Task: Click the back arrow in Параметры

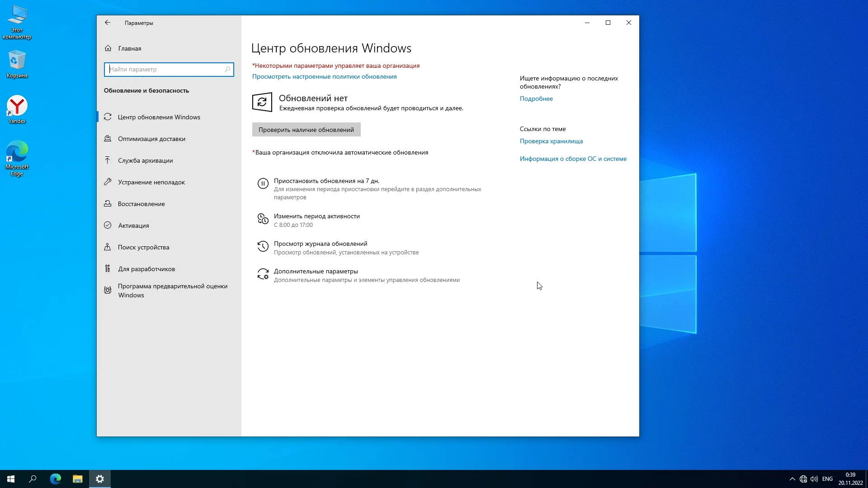Action: coord(108,23)
